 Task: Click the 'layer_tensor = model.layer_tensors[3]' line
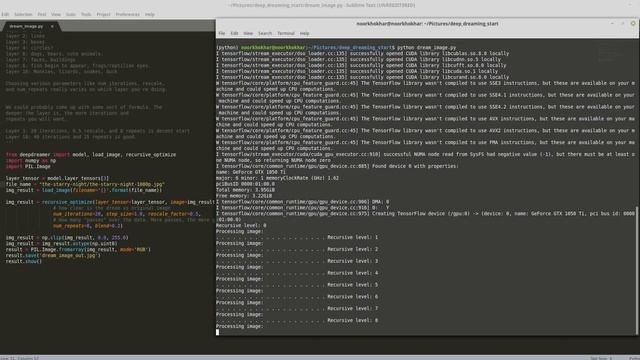coord(57,178)
